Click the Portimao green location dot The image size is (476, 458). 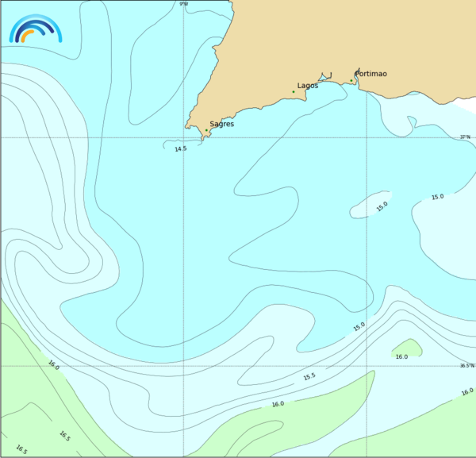pos(351,80)
